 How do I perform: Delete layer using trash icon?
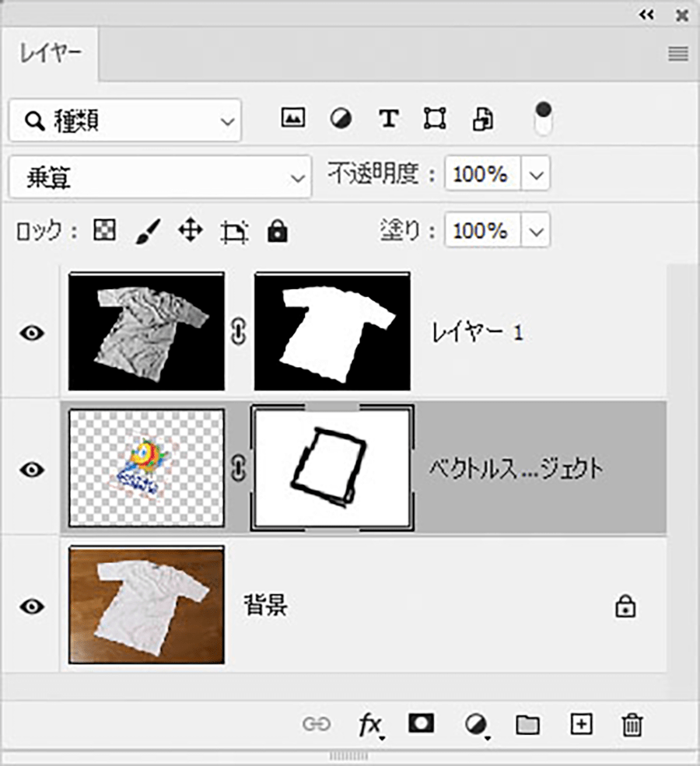[x=632, y=725]
